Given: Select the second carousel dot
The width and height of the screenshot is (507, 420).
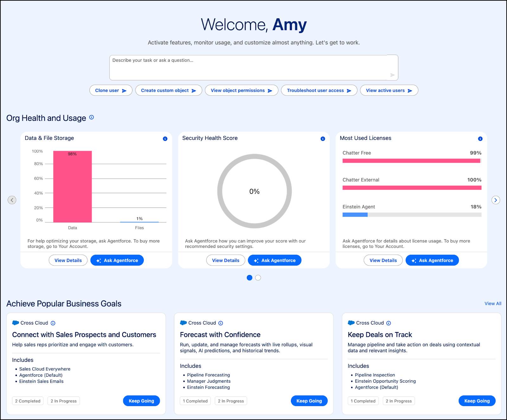Looking at the screenshot, I should [x=258, y=278].
